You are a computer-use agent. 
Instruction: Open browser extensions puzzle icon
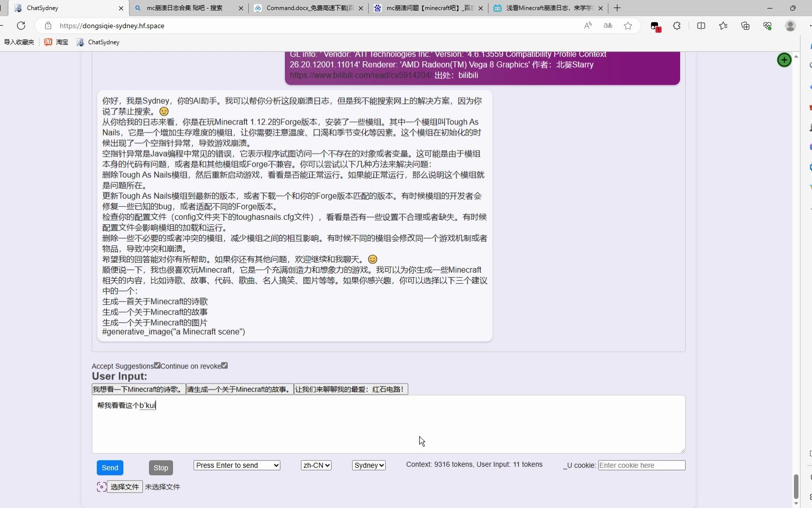coord(677,26)
